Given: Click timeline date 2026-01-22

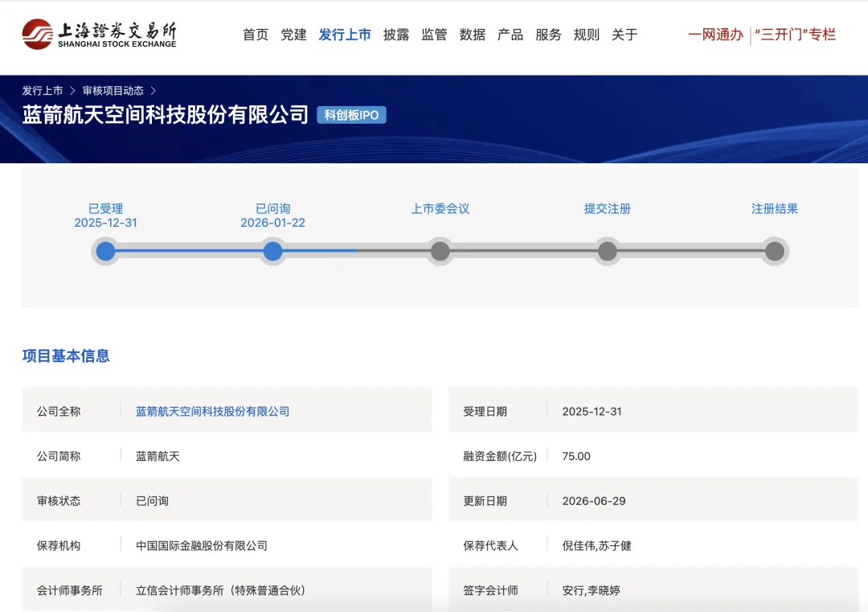Looking at the screenshot, I should point(273,223).
